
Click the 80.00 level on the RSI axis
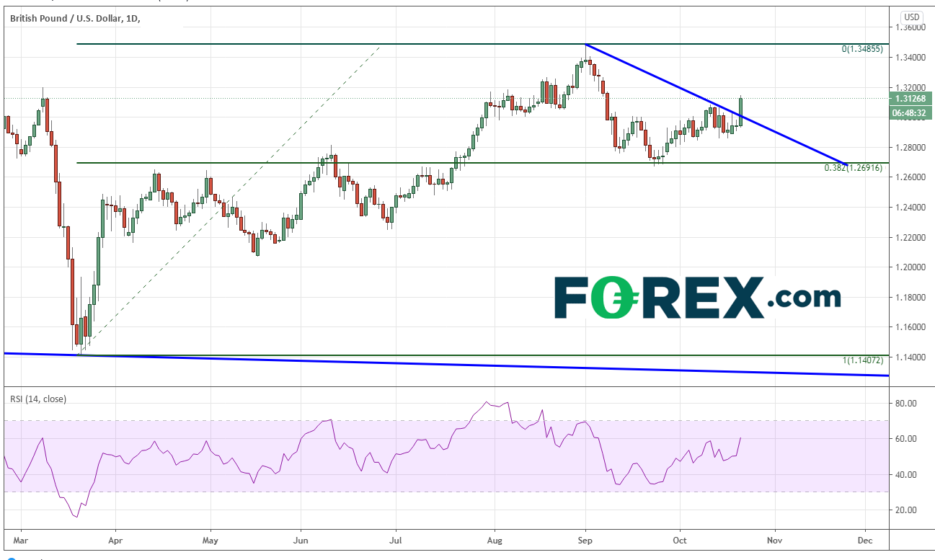click(x=906, y=403)
